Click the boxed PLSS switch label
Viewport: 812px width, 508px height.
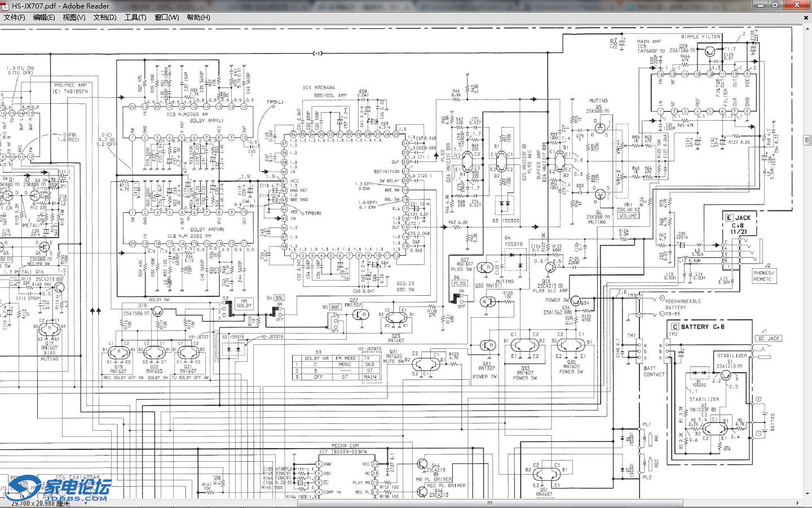click(x=460, y=283)
